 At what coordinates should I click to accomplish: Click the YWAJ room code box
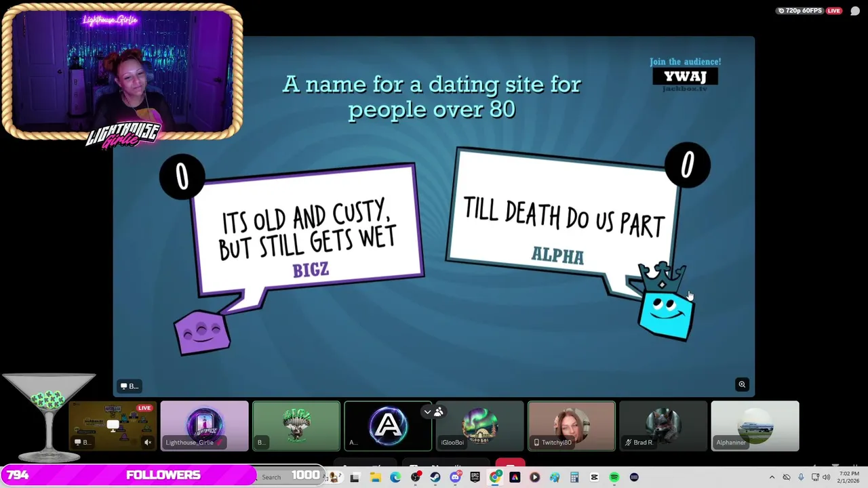(x=685, y=76)
